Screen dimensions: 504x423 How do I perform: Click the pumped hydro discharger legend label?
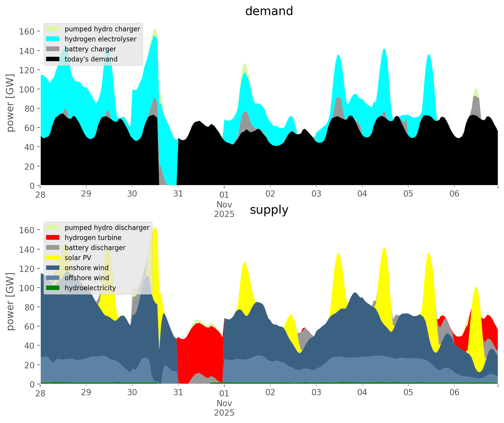(x=107, y=228)
